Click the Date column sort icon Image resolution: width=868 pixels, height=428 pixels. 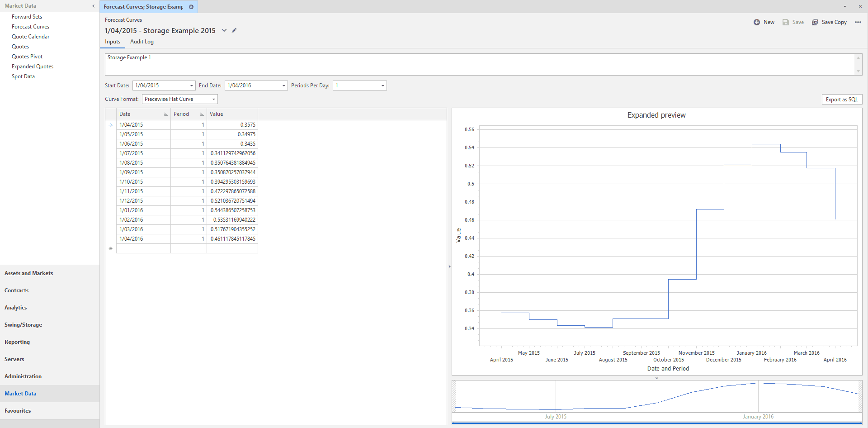point(165,114)
